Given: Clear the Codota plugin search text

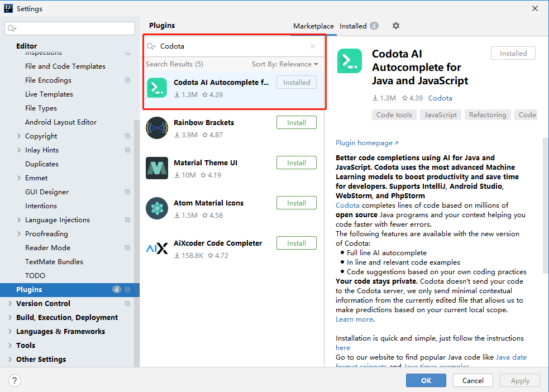Looking at the screenshot, I should [313, 46].
